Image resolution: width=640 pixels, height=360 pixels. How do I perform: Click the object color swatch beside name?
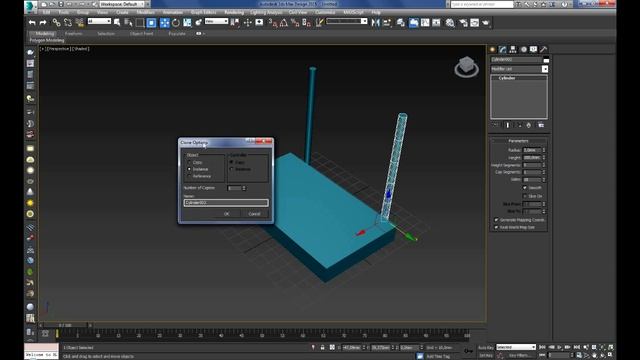click(546, 60)
